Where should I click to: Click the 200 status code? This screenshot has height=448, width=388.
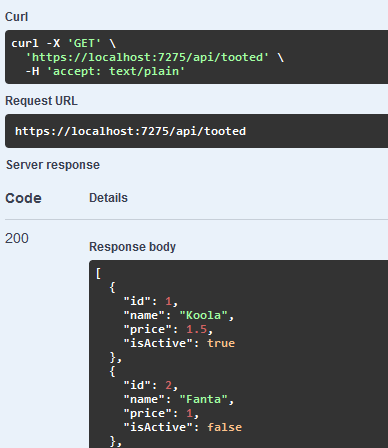17,238
